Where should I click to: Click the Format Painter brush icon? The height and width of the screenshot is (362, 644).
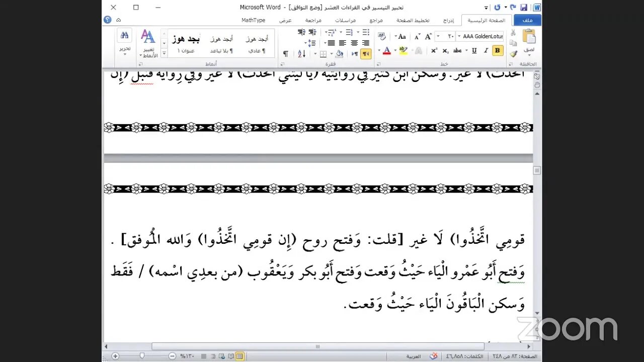pyautogui.click(x=513, y=54)
